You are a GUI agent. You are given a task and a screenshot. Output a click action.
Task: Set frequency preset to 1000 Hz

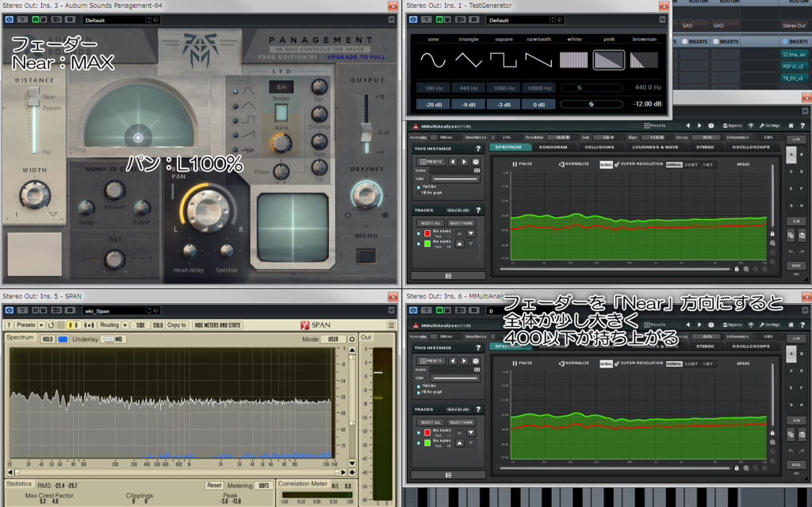(504, 88)
